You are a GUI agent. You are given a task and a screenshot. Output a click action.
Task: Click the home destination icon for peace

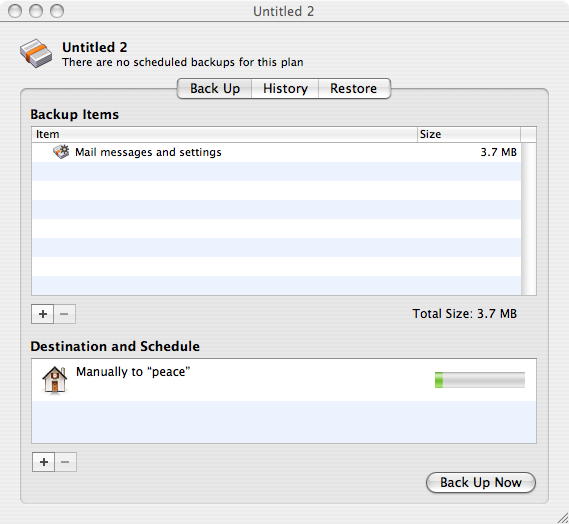coord(54,380)
